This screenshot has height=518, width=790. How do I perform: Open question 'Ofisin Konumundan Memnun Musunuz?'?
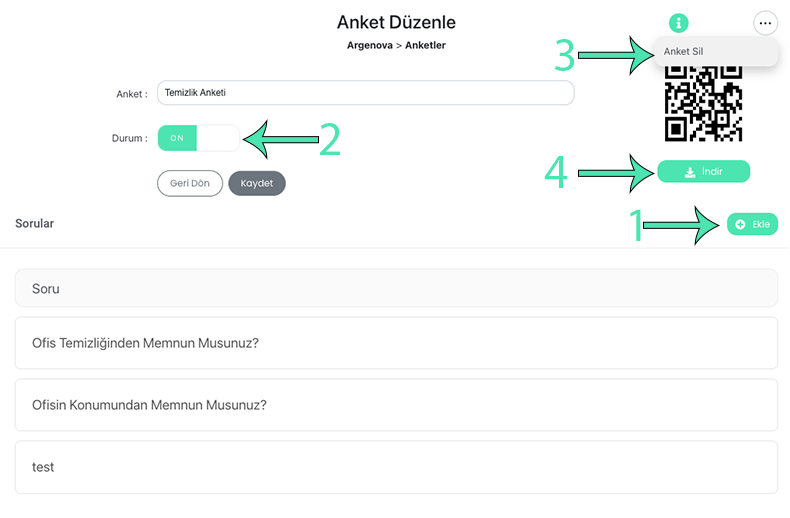click(396, 405)
